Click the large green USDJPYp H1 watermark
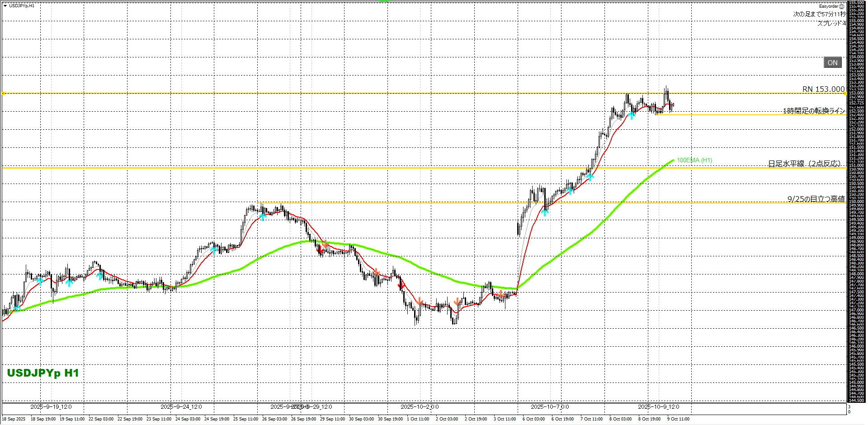This screenshot has width=868, height=425. [x=43, y=373]
